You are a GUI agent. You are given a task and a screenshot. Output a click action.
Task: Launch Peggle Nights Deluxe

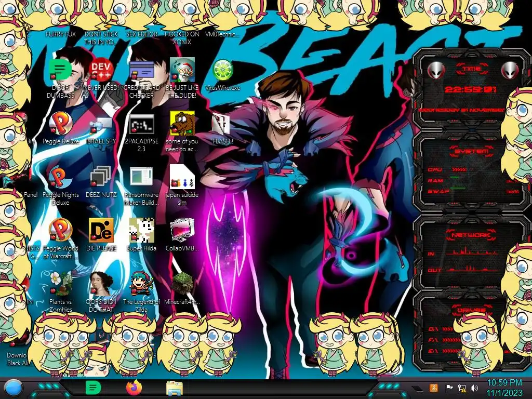coord(60,177)
